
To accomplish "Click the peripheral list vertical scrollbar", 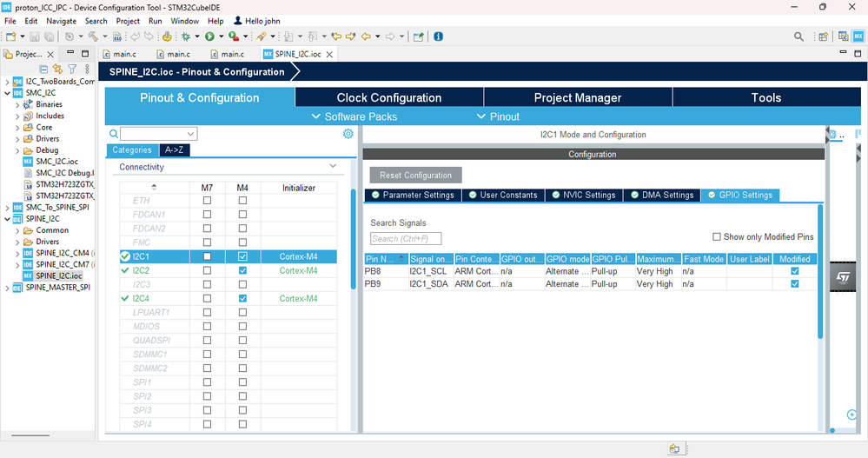I will click(x=353, y=238).
